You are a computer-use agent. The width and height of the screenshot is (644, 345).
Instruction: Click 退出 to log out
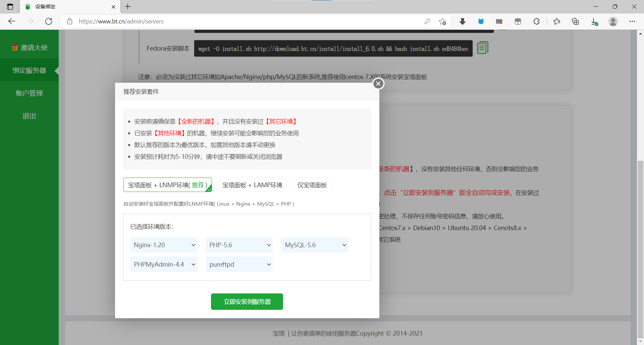tap(30, 116)
